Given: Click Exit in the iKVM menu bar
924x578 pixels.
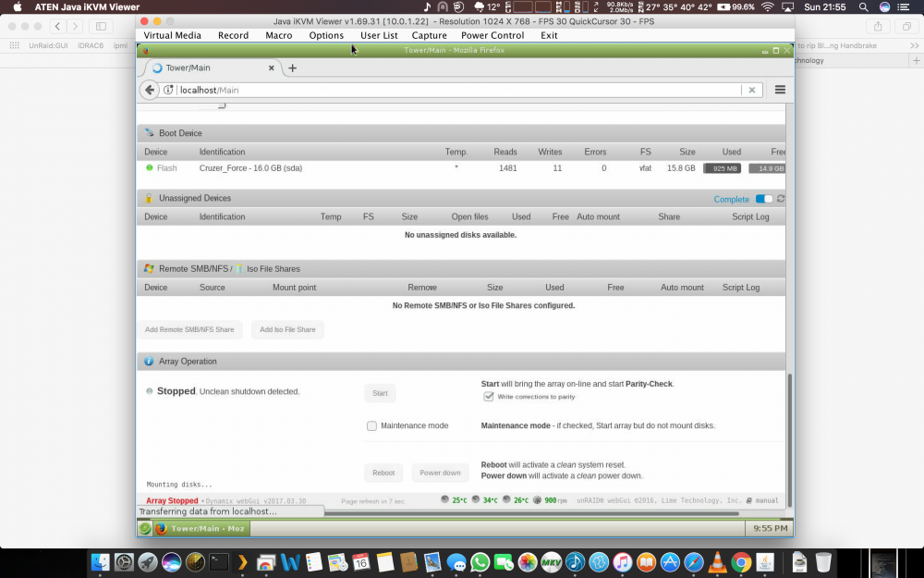Looking at the screenshot, I should tap(549, 35).
